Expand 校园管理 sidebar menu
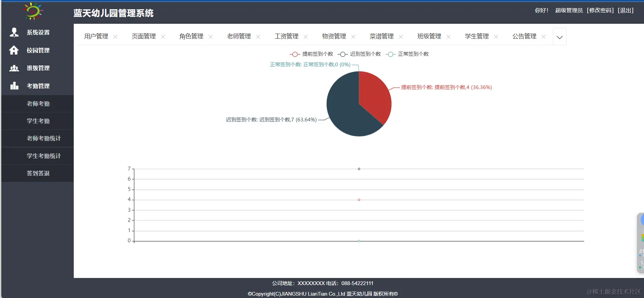The width and height of the screenshot is (644, 298). 37,50
